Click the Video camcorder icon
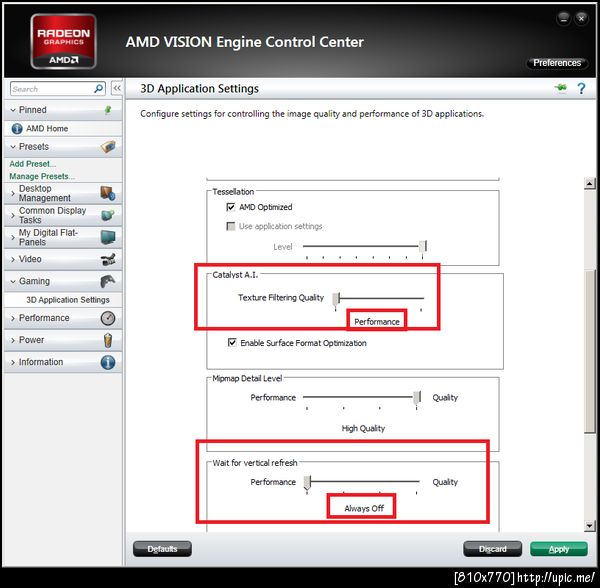Viewport: 600px width, 588px height. tap(108, 259)
